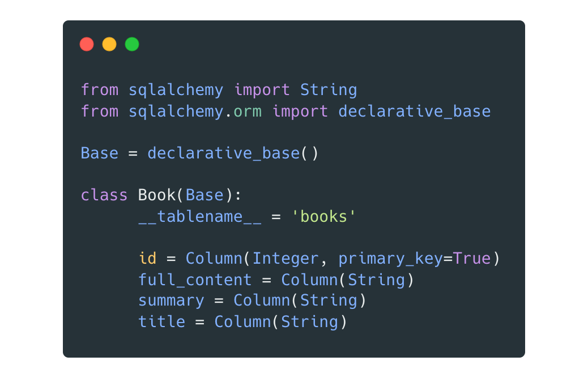
Task: Click the 'id' column name
Action: click(x=147, y=259)
